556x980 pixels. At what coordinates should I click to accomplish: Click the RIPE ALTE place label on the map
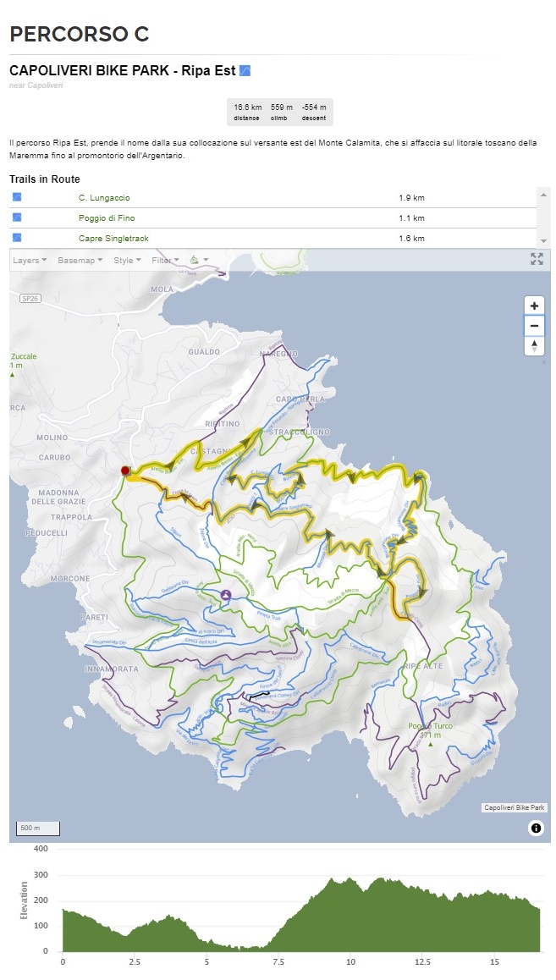tap(423, 666)
